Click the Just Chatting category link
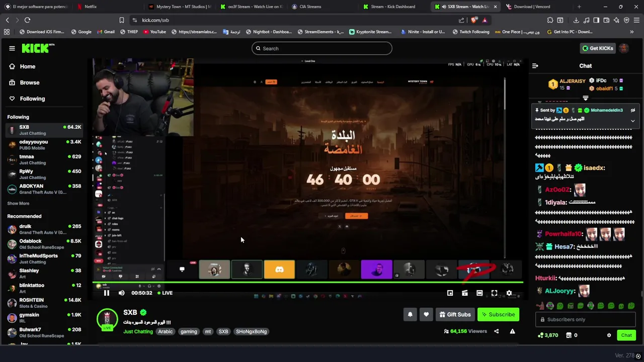The width and height of the screenshot is (644, 362). click(x=138, y=332)
